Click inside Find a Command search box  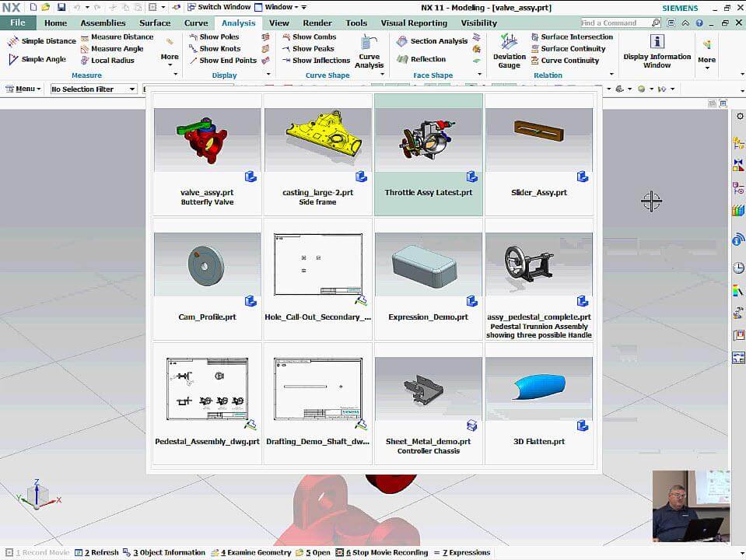point(615,23)
